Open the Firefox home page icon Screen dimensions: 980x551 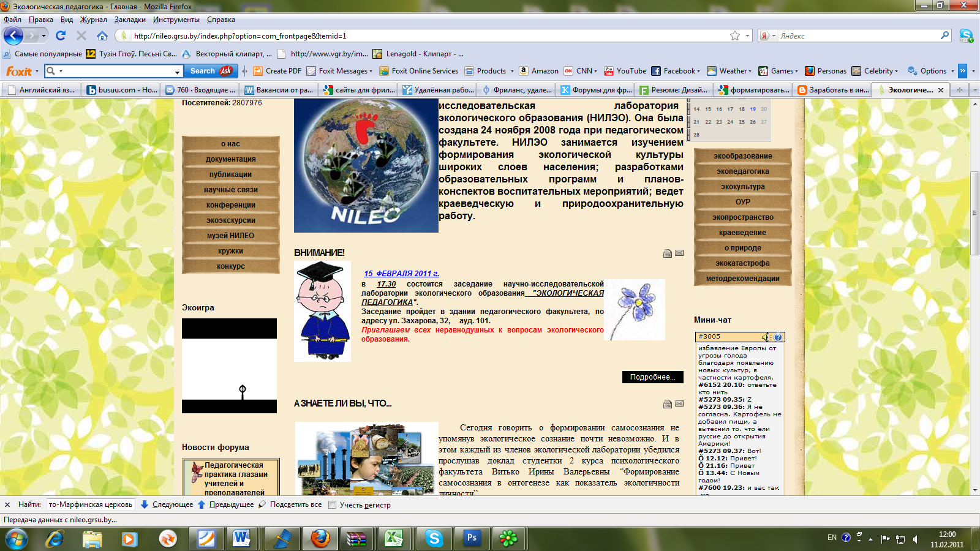pos(102,36)
